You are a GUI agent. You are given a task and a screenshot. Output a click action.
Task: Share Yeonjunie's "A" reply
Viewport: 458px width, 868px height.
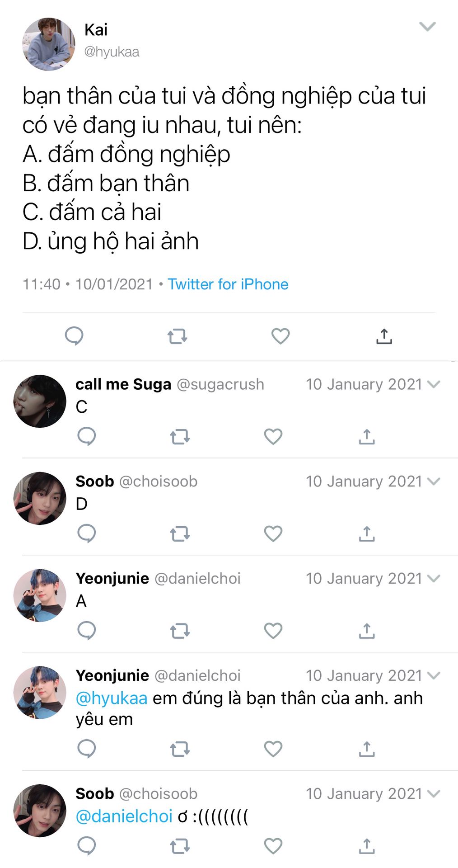[x=367, y=631]
